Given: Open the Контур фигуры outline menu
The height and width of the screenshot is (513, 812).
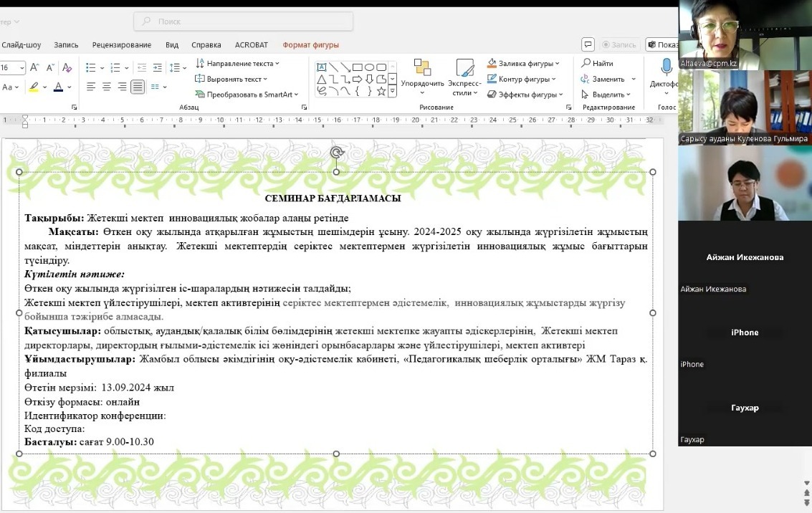Looking at the screenshot, I should click(x=522, y=79).
